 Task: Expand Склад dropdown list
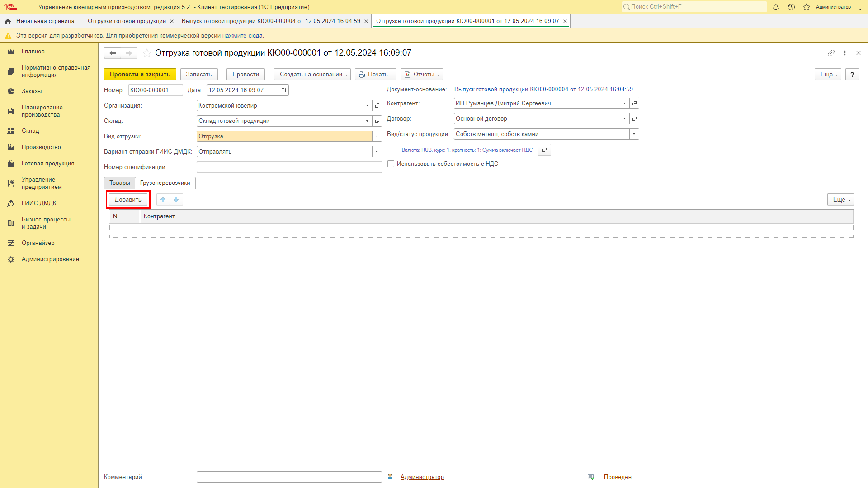pyautogui.click(x=368, y=121)
